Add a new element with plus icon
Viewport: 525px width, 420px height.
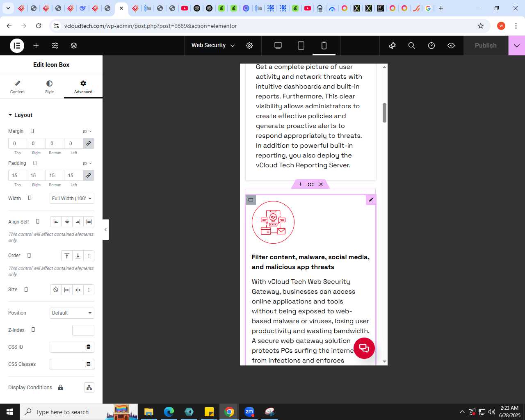pyautogui.click(x=36, y=46)
